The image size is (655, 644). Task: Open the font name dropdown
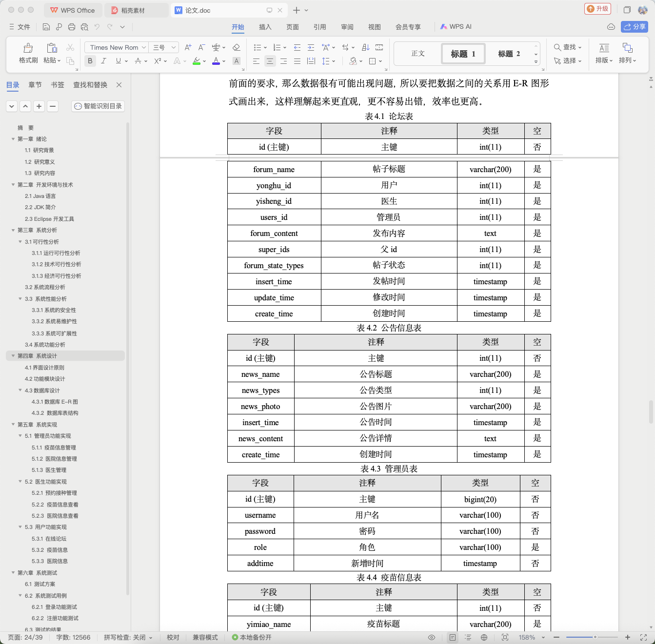pyautogui.click(x=117, y=47)
